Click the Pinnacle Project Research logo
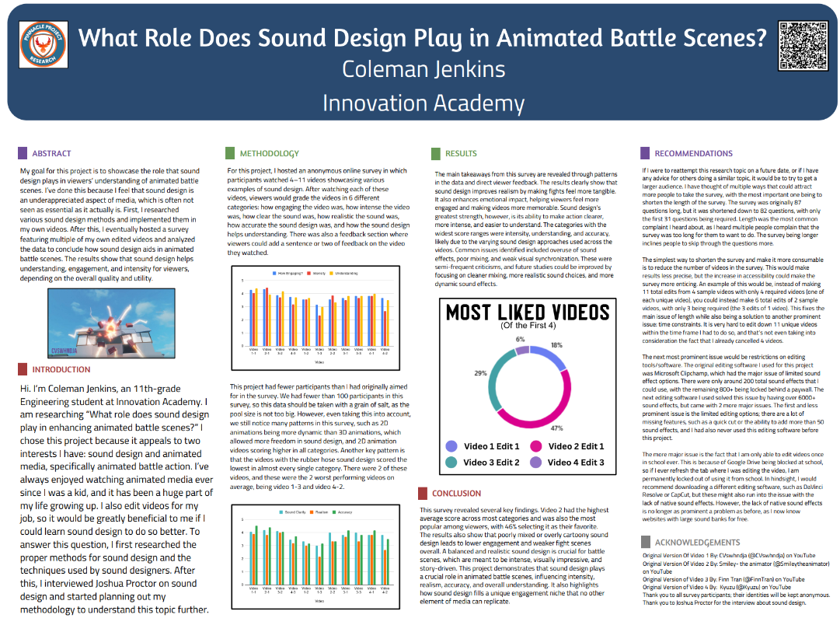 (44, 44)
